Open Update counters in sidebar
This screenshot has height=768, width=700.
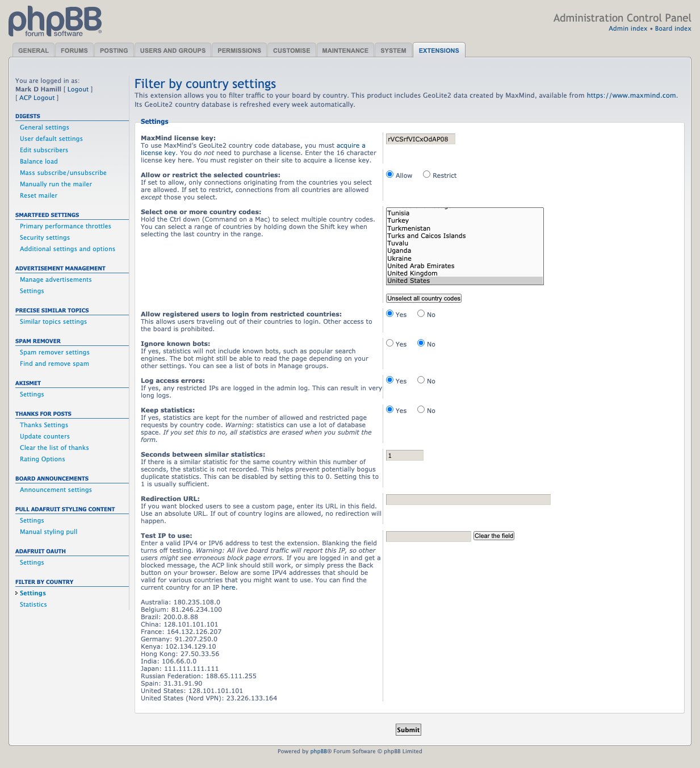coord(45,436)
